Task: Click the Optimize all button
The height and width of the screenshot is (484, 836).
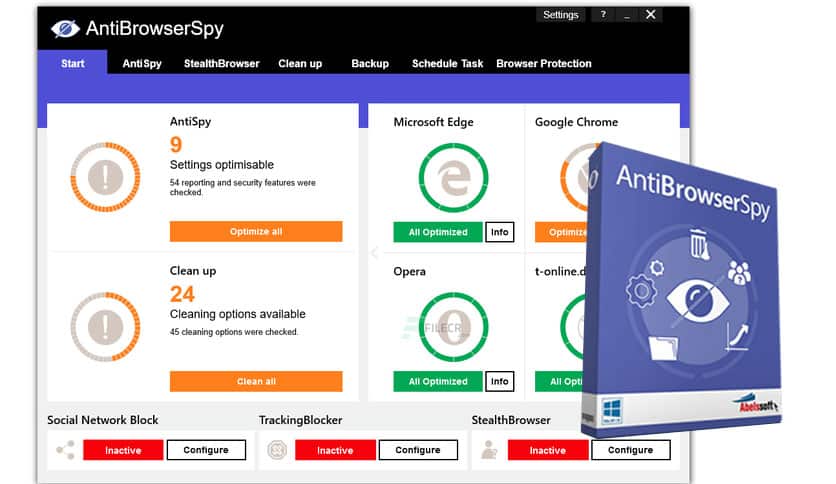Action: point(256,231)
